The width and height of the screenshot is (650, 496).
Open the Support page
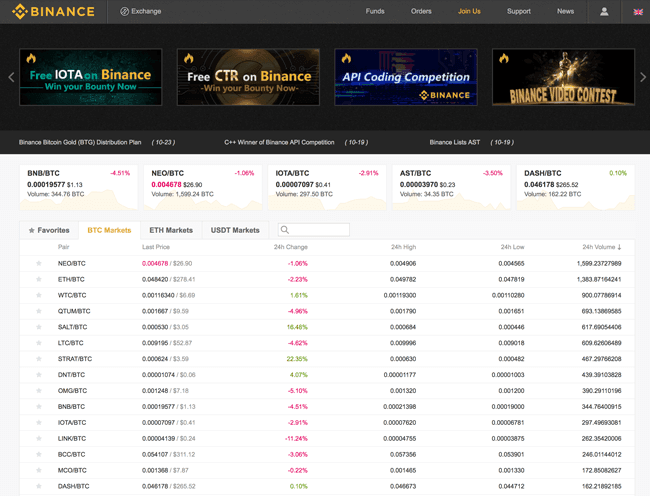point(519,12)
